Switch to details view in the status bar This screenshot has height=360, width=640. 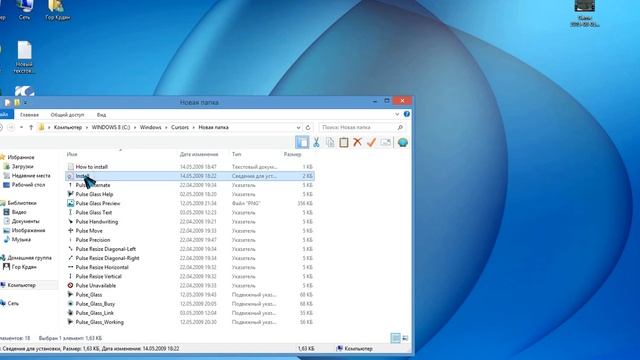[x=395, y=338]
